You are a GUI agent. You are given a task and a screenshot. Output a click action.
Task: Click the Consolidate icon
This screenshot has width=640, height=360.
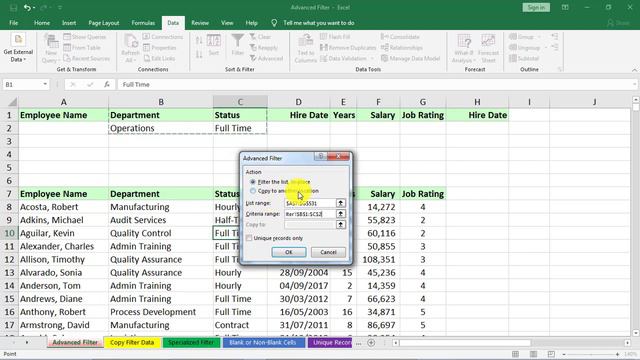coord(384,37)
